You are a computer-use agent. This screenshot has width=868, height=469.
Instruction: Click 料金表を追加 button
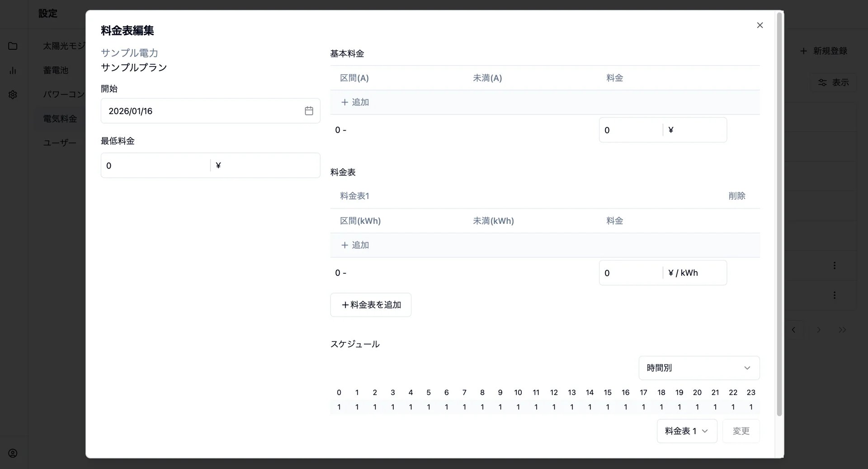371,305
